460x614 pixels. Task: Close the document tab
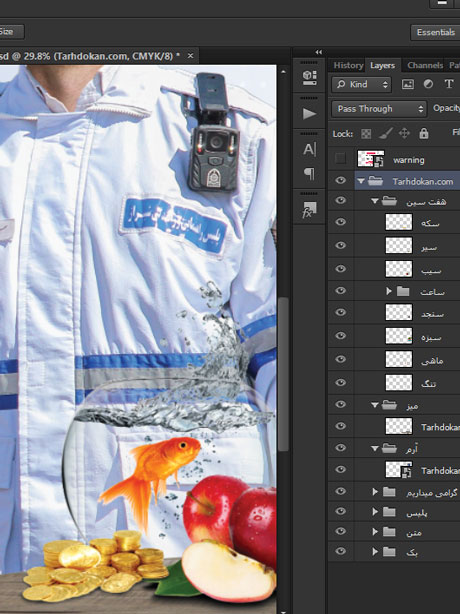[x=190, y=56]
